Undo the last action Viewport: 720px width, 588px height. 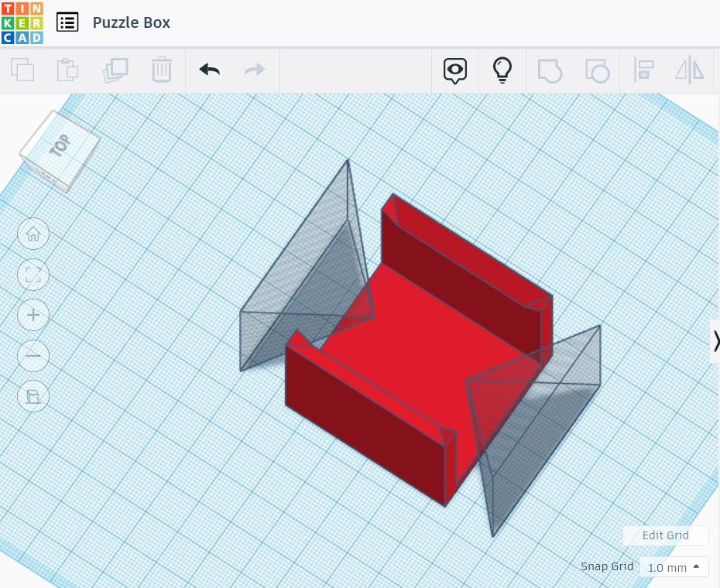click(209, 70)
